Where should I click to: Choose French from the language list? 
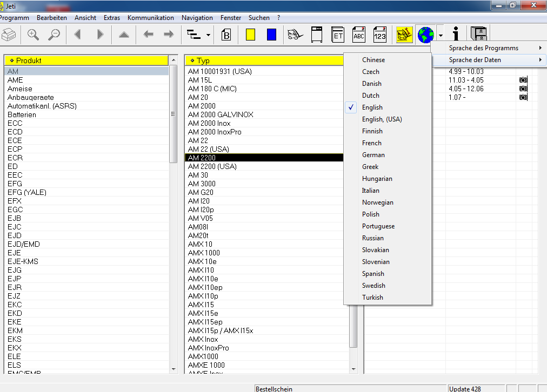click(372, 143)
